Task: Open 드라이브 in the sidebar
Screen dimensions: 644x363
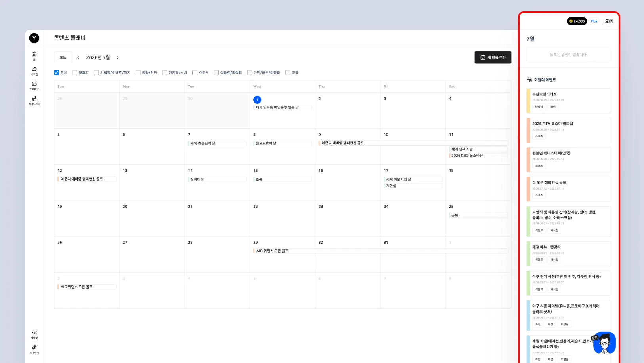Action: (x=34, y=86)
